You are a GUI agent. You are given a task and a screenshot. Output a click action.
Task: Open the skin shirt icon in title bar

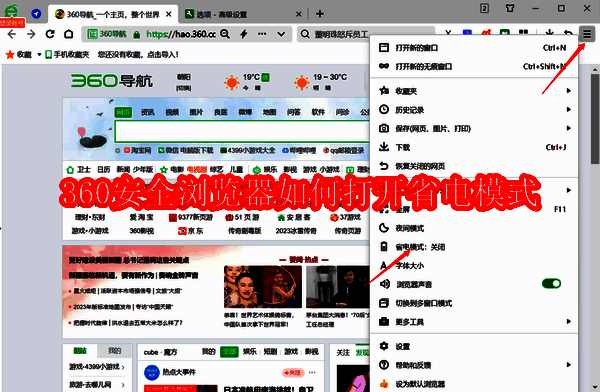coord(510,8)
